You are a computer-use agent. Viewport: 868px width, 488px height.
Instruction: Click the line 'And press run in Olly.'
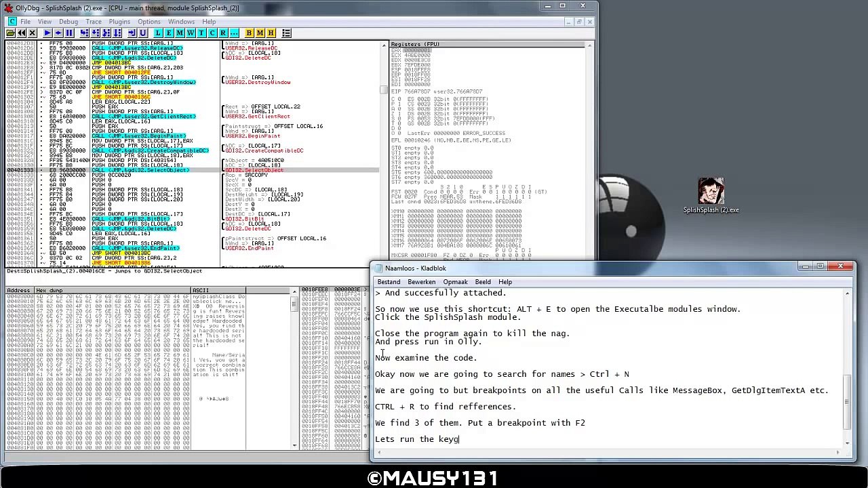click(x=428, y=342)
